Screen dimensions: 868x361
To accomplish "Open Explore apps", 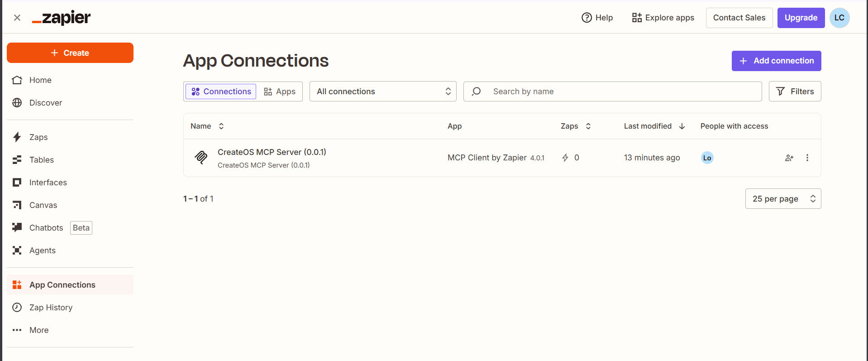I will tap(663, 18).
